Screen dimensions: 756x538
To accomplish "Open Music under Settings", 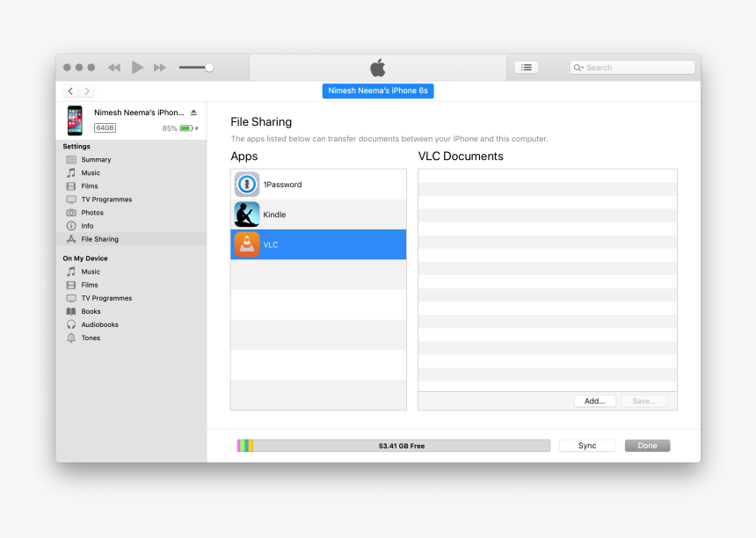I will coord(131,172).
